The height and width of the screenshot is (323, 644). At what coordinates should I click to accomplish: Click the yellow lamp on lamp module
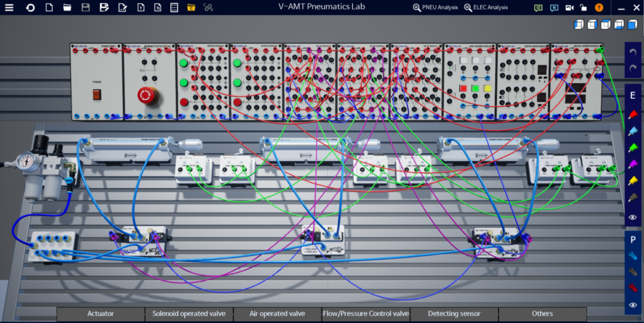tap(487, 88)
